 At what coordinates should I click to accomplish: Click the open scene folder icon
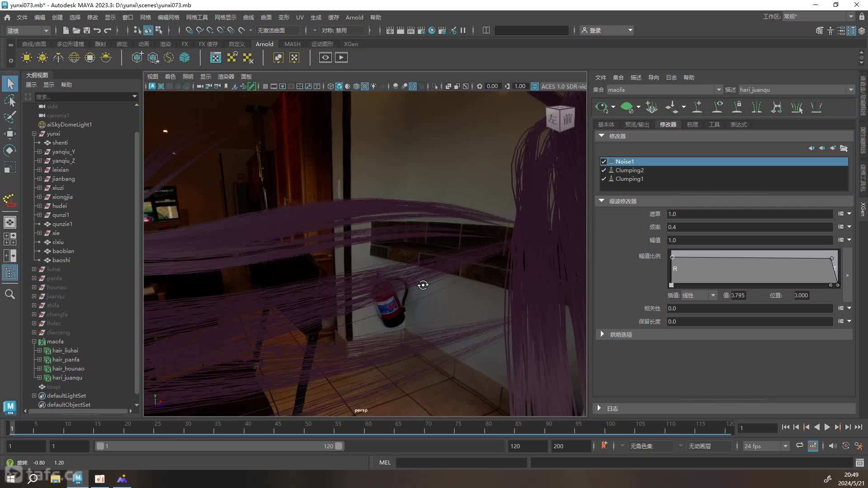76,30
